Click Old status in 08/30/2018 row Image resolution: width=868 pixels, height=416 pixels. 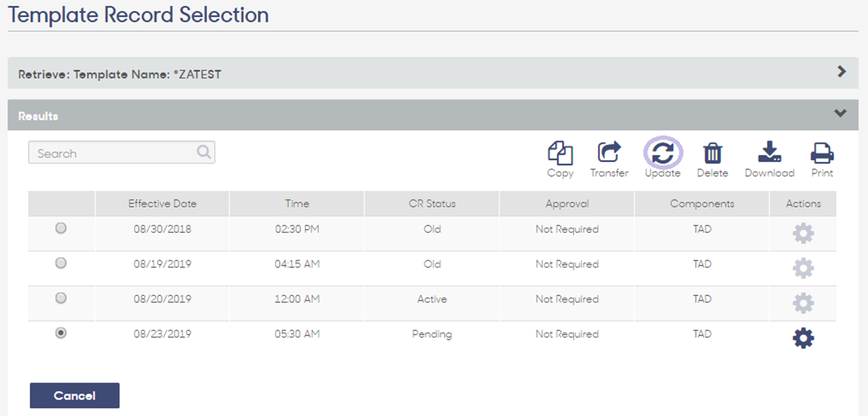point(432,229)
